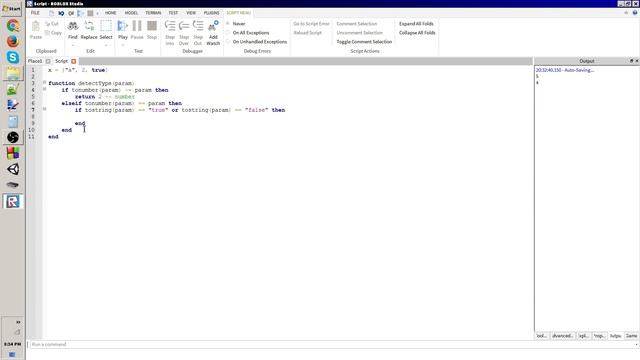Viewport: 640px width, 360px height.
Task: Switch to the HOME ribbon tab
Action: tap(111, 13)
